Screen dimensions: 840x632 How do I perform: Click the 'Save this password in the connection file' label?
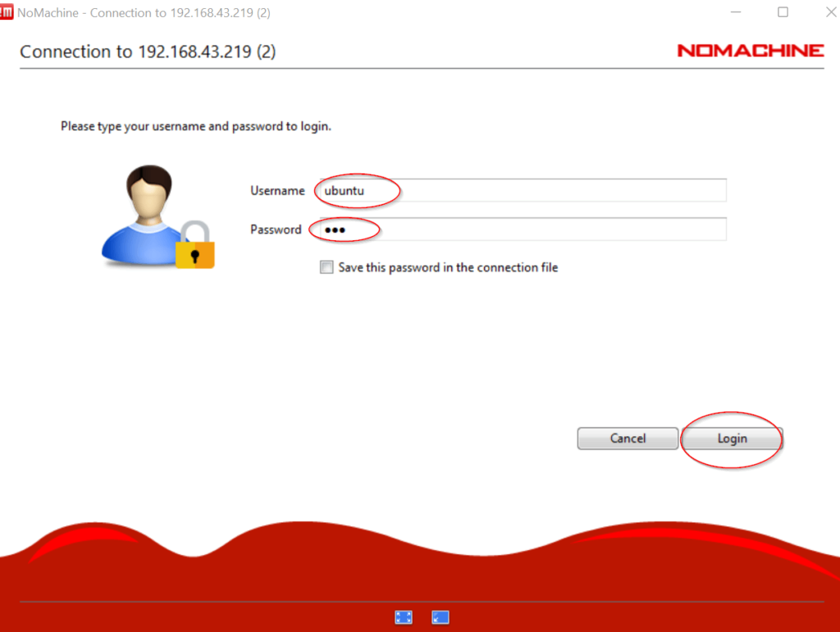[449, 267]
